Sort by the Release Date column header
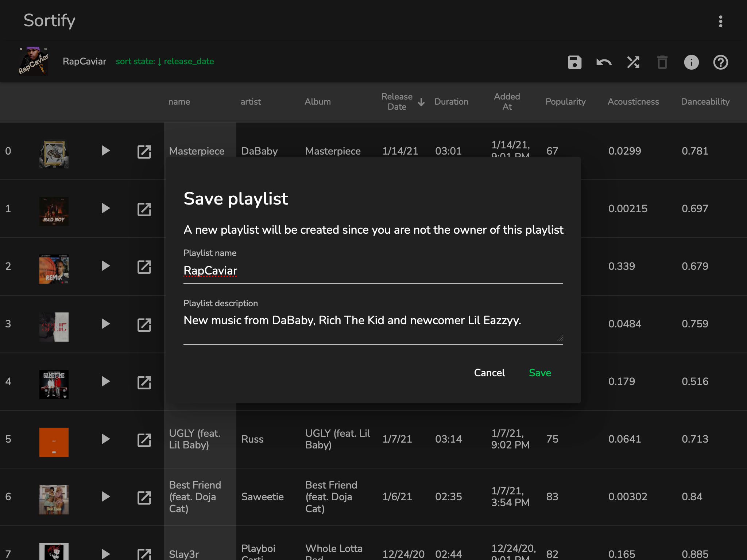The height and width of the screenshot is (560, 747). click(397, 102)
